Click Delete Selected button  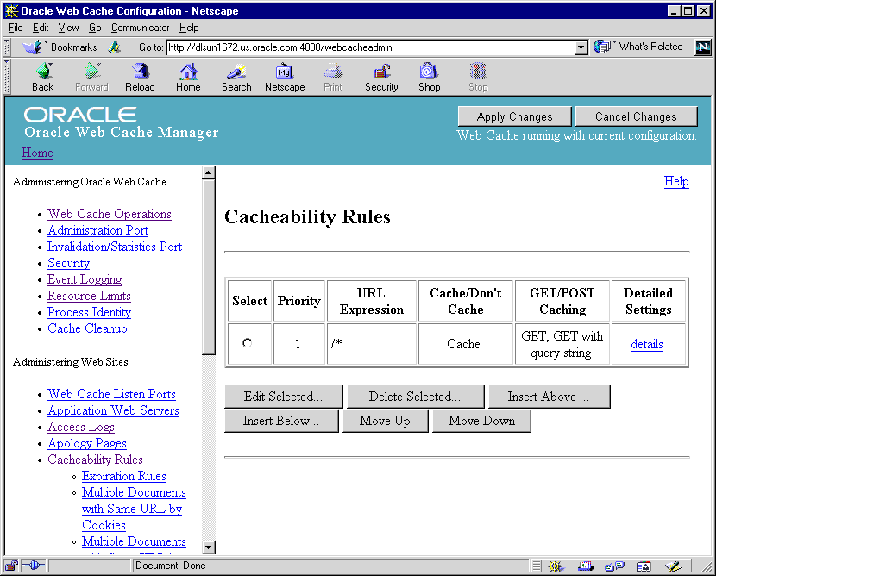tap(415, 397)
